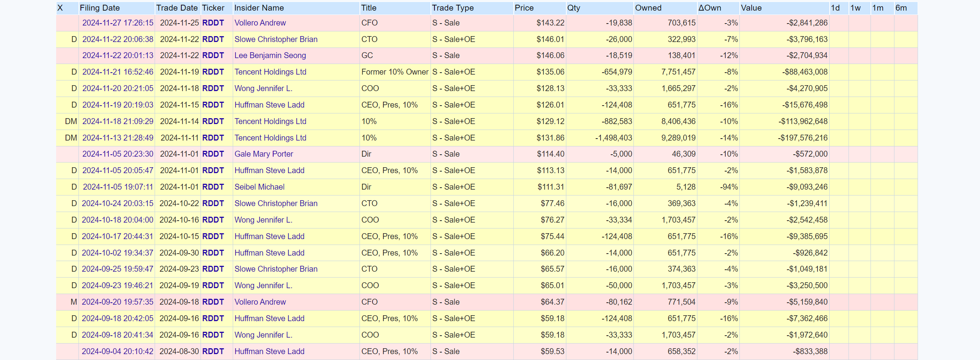980x360 pixels.
Task: Sort by the Owned column header
Action: (648, 8)
